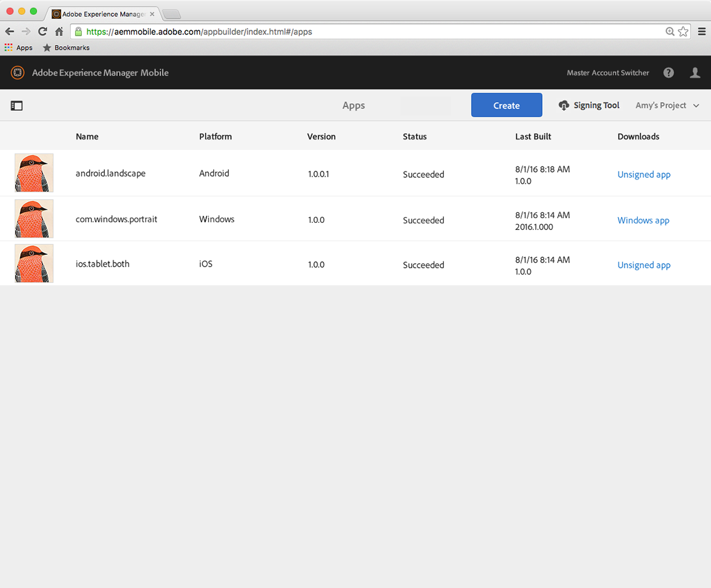Click the Name column header
The height and width of the screenshot is (588, 711).
(x=87, y=136)
